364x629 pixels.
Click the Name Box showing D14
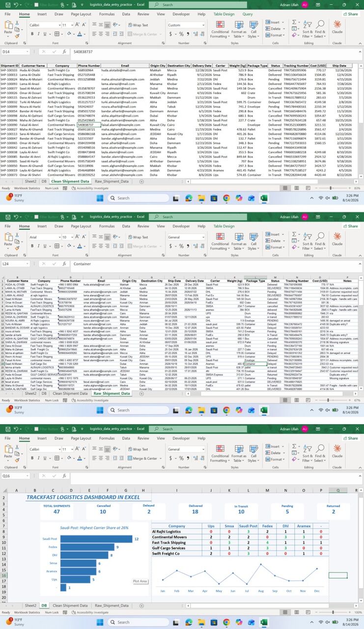(15, 51)
